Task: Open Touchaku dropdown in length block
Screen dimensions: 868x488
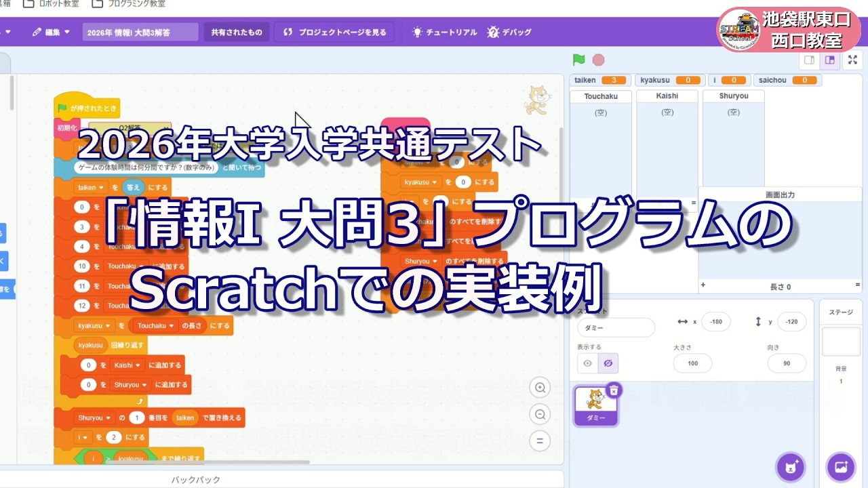Action: 155,325
